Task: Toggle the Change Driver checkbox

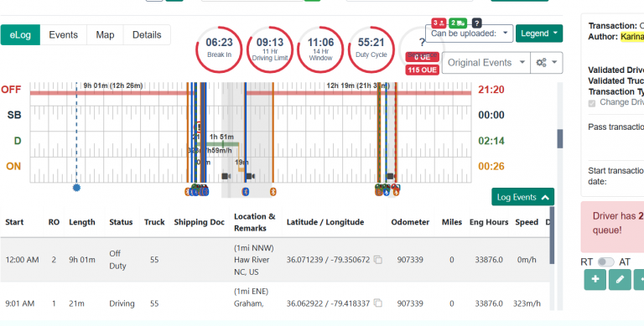Action: point(592,103)
